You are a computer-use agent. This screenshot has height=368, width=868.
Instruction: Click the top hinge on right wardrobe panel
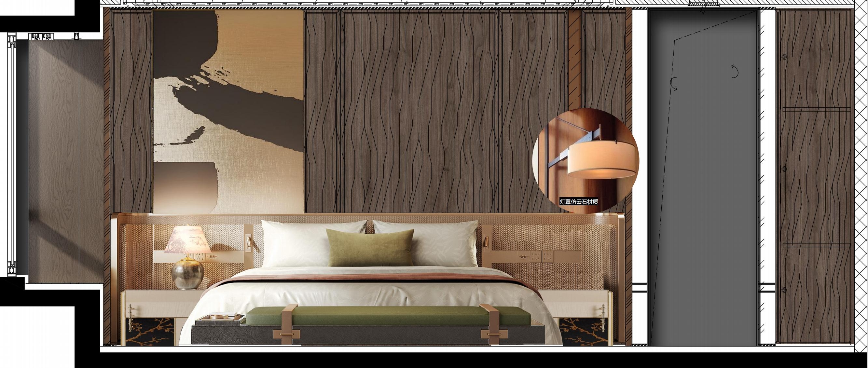(x=784, y=57)
